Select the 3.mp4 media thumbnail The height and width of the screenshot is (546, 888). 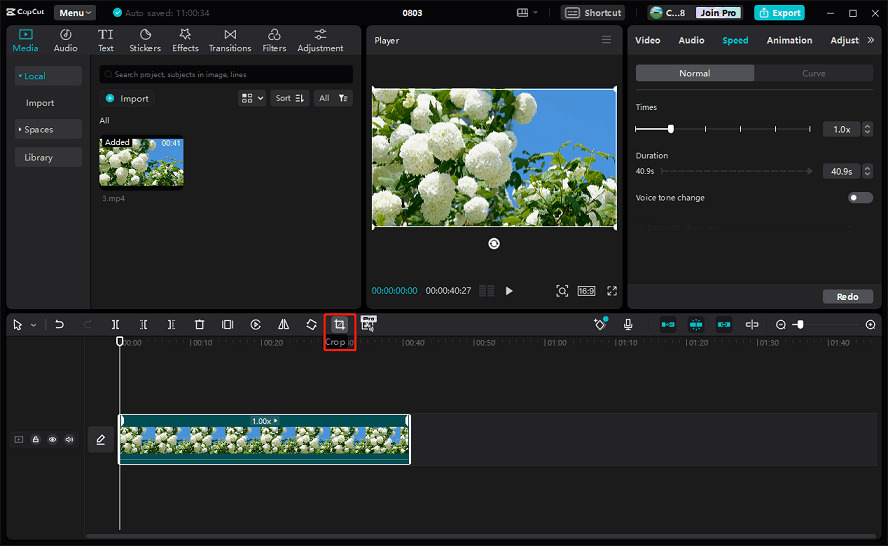141,162
